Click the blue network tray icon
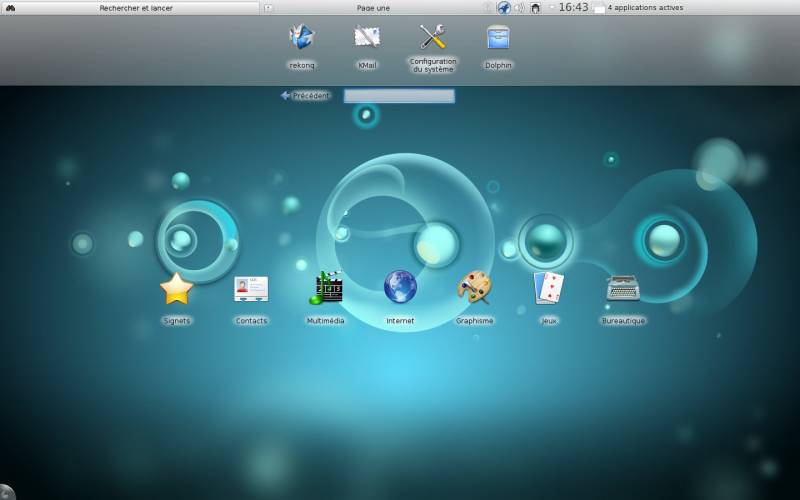 point(504,8)
